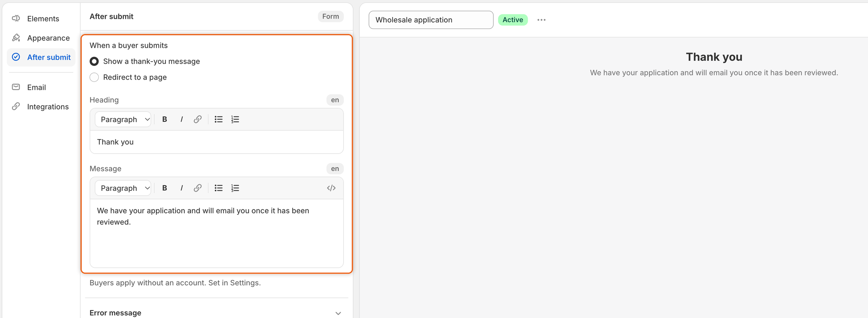Toggle HTML code view in Message editor
The width and height of the screenshot is (868, 318).
pyautogui.click(x=331, y=188)
